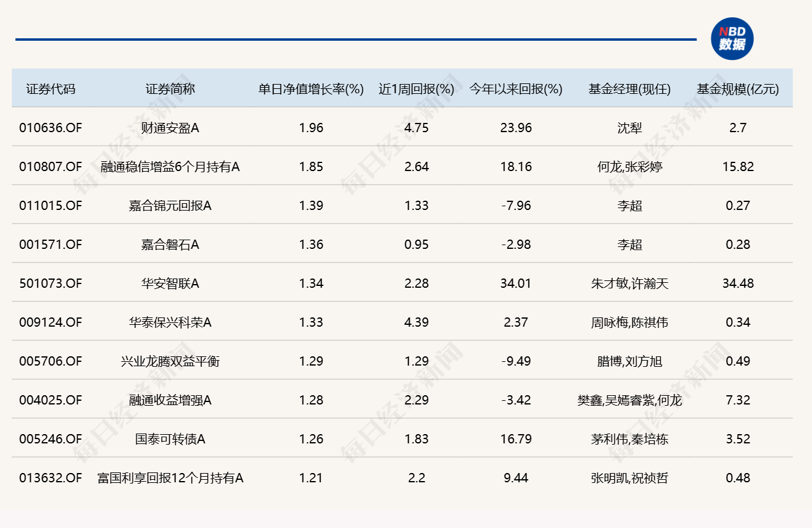
Task: Click manager 李超 in 嘉合磐石A row
Action: point(629,245)
